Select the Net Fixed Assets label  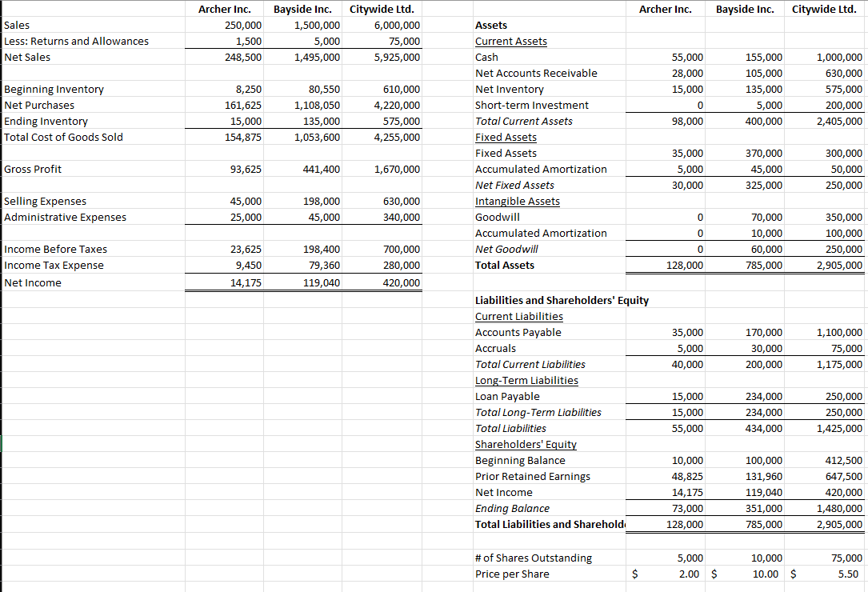[x=514, y=185]
